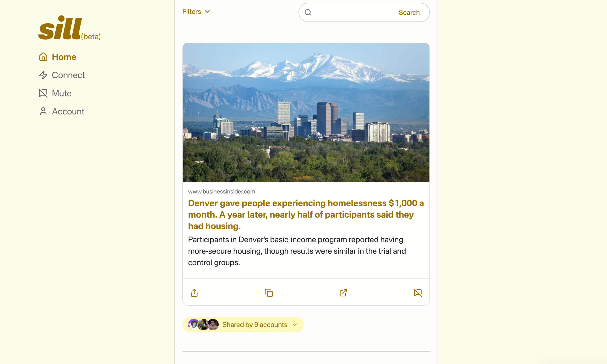Click the article thumbnail image
Viewport: 607px width, 364px height.
[306, 113]
